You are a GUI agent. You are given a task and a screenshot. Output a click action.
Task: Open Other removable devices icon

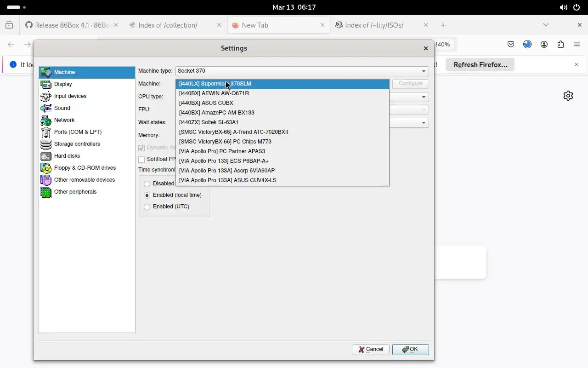point(46,180)
